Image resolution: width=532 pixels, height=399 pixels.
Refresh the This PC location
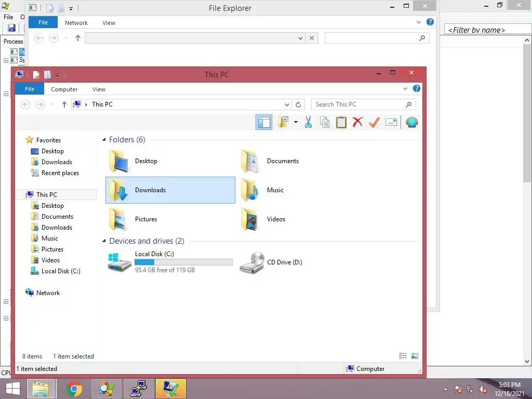tap(298, 104)
